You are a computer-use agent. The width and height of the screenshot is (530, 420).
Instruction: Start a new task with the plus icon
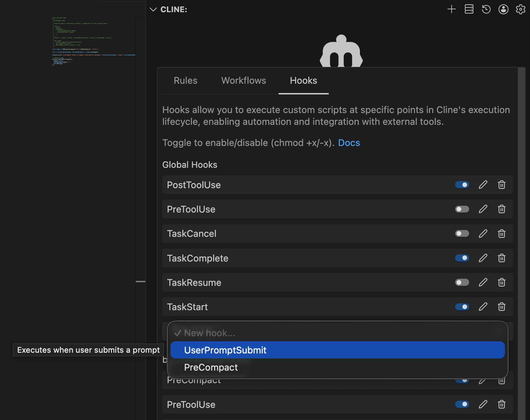pyautogui.click(x=451, y=9)
